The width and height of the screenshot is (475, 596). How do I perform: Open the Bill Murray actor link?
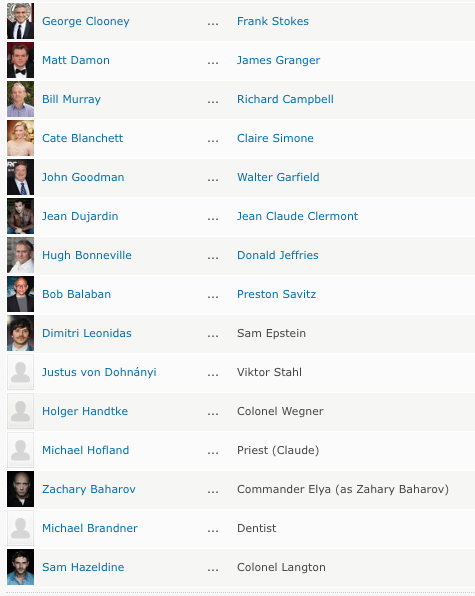[x=71, y=99]
